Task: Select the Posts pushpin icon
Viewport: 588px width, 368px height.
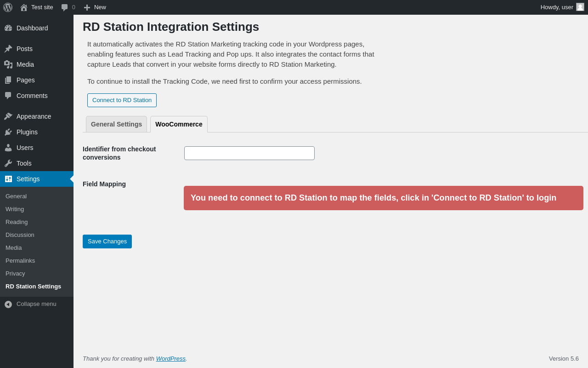Action: click(8, 49)
